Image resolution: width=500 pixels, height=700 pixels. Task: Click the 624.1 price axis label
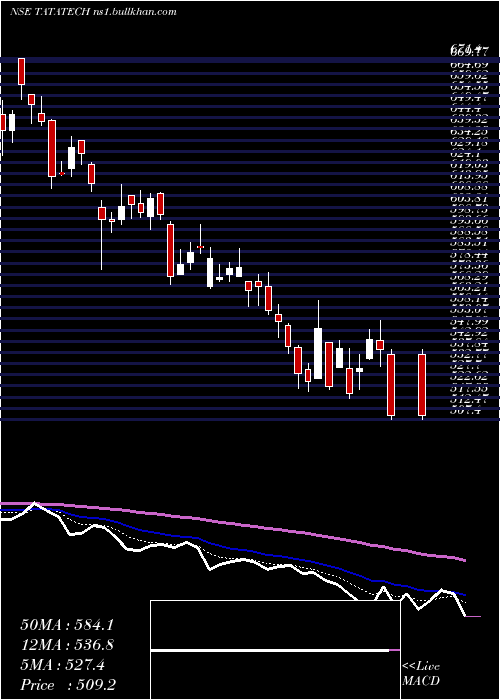point(465,153)
